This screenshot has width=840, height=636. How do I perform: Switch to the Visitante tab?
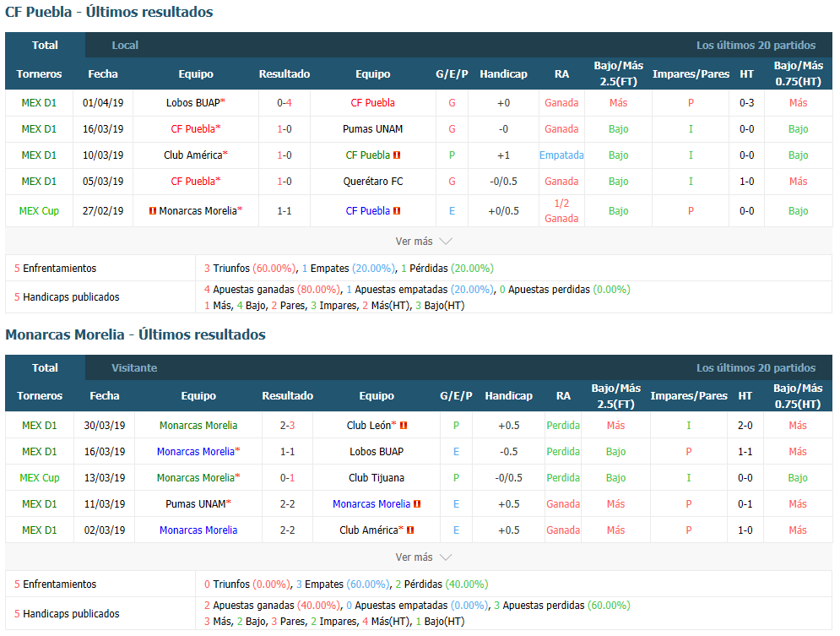134,368
